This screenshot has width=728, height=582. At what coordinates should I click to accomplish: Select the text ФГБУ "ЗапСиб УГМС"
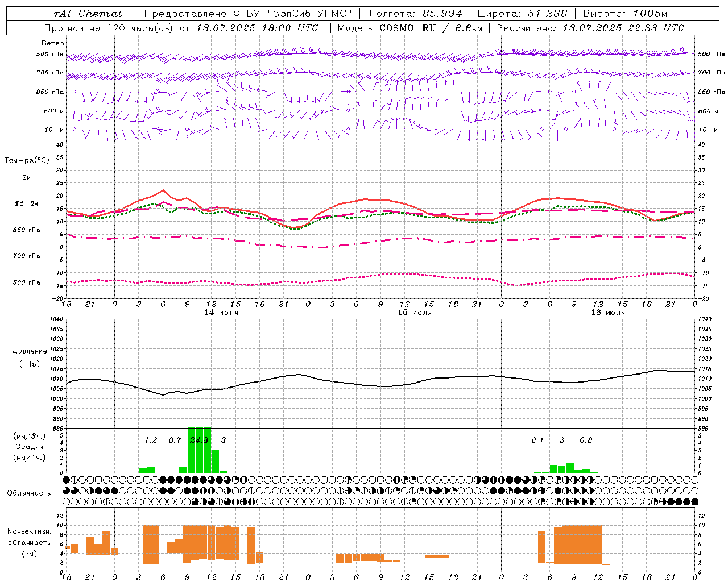pos(293,14)
